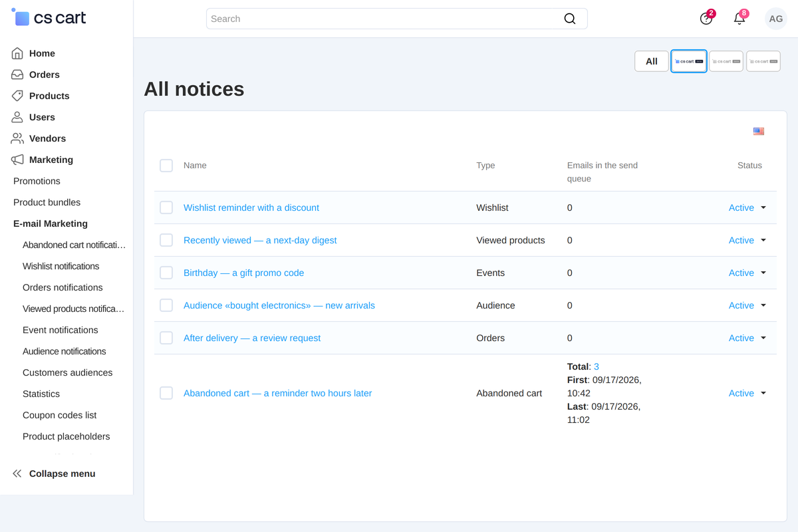Image resolution: width=798 pixels, height=532 pixels.
Task: Select the active cs cart storefront thumbnail
Action: [689, 61]
